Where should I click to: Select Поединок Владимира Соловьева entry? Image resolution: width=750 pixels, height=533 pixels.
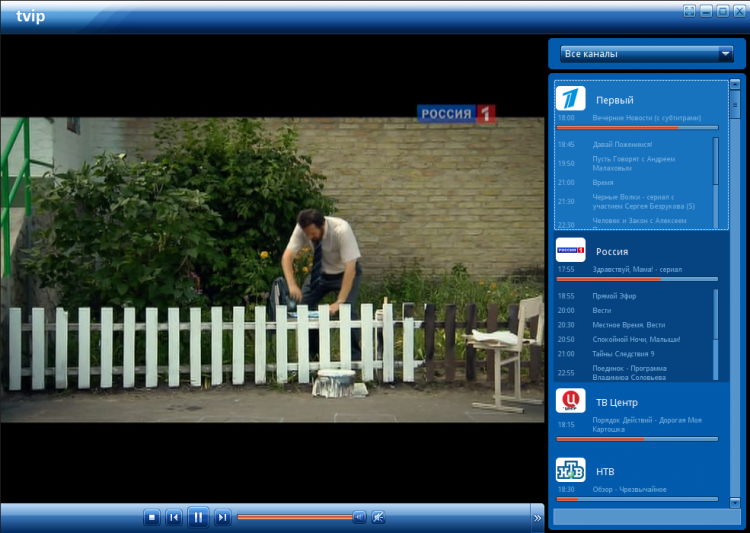point(629,373)
